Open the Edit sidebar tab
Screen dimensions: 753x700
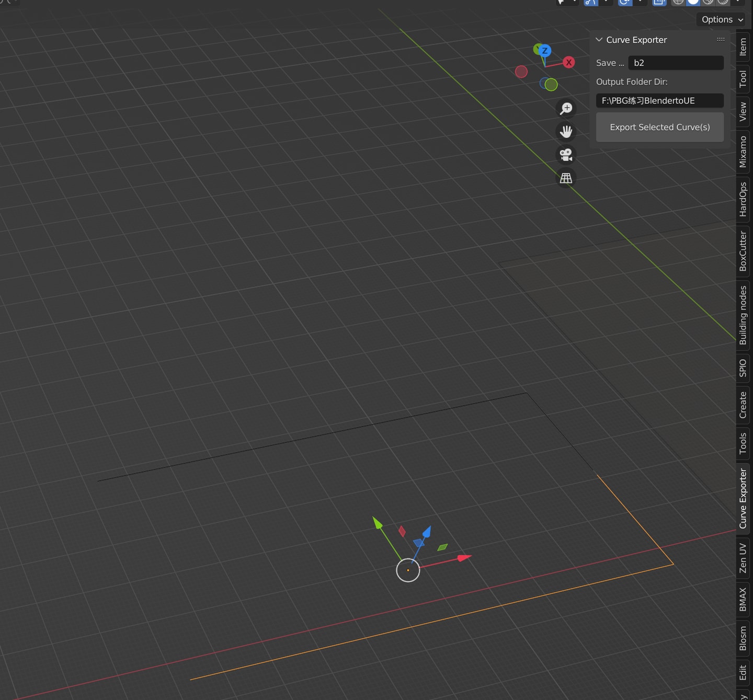click(743, 672)
